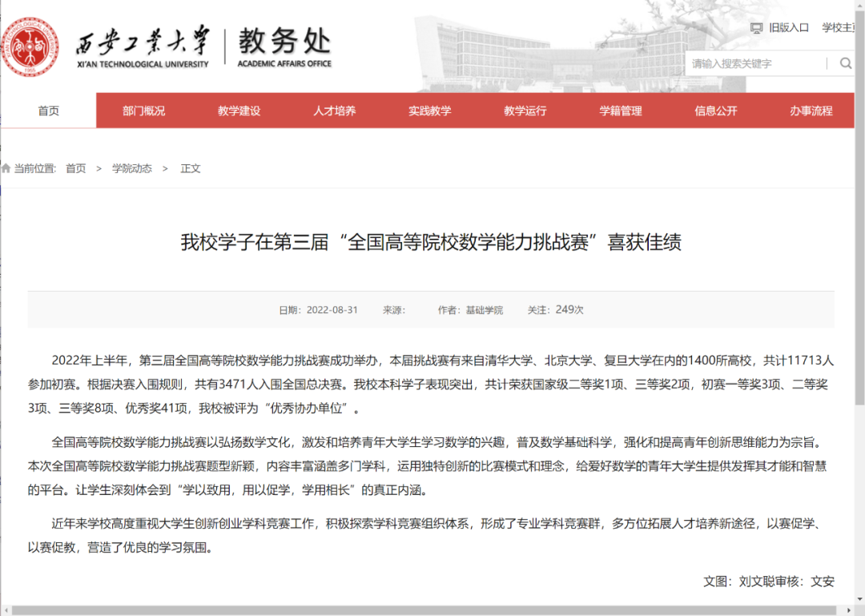
Task: Click the horizontal scrollbar at page bottom
Action: click(432, 610)
